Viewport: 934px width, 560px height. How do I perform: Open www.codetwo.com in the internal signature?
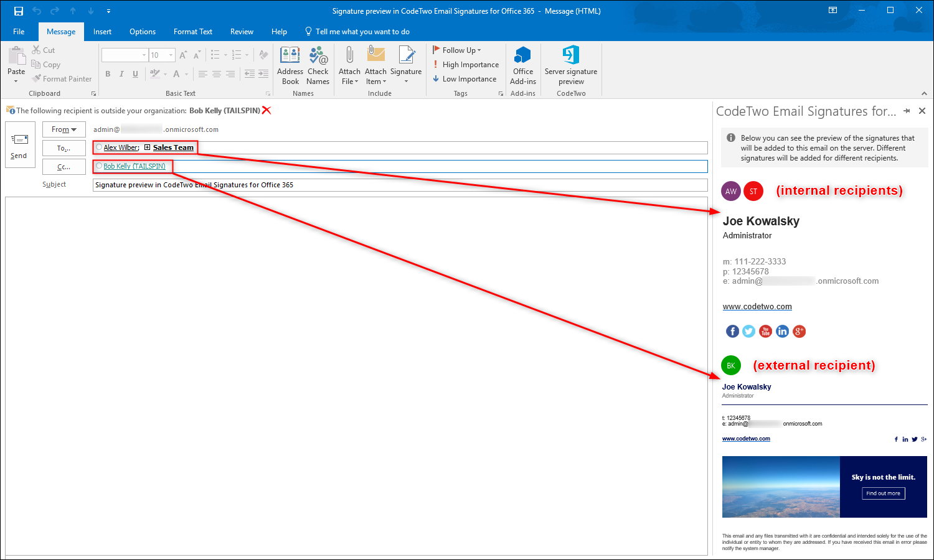point(757,306)
